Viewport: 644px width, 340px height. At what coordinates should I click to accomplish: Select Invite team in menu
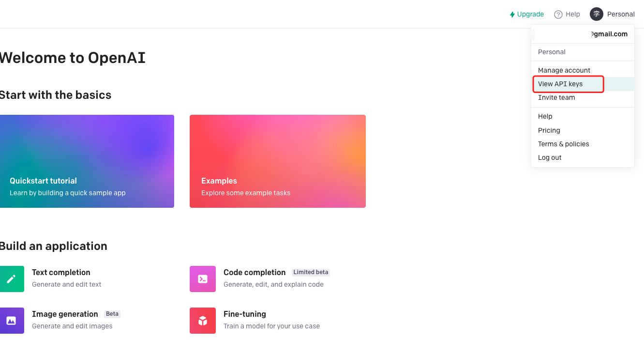tap(583, 97)
